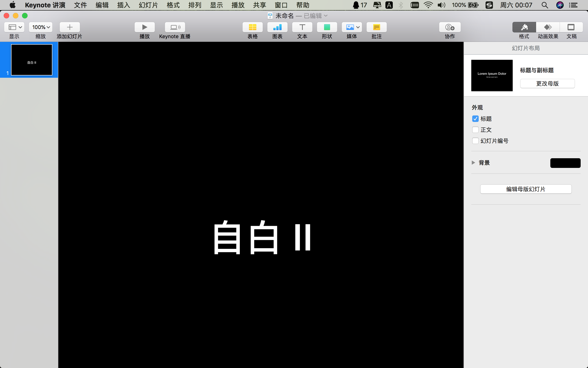588x368 pixels.
Task: Enable the 正文 checkbox
Action: coord(475,130)
